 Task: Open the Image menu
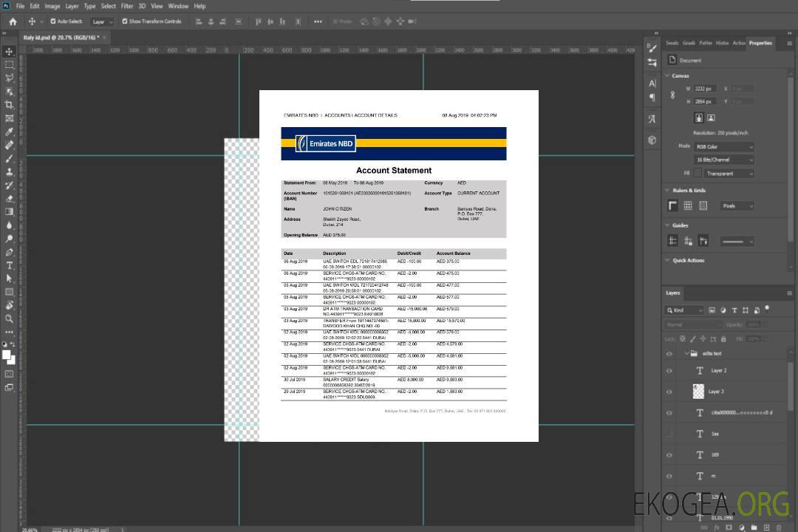tap(52, 6)
